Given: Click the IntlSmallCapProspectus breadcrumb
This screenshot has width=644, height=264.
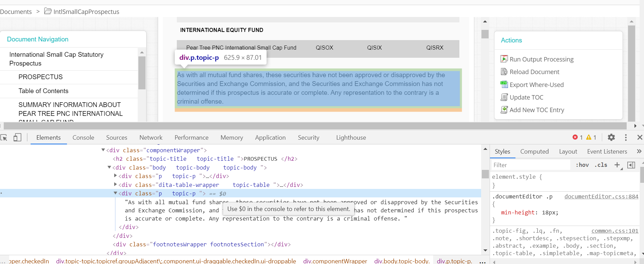Looking at the screenshot, I should 86,12.
